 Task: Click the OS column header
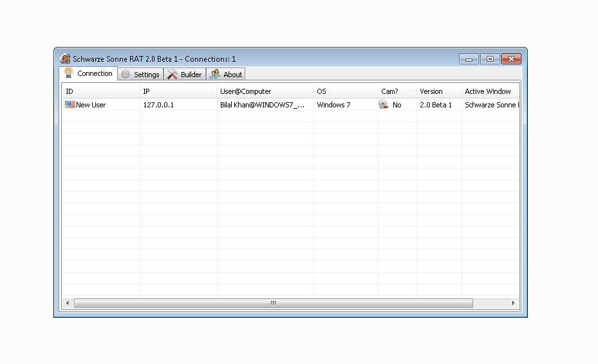pos(346,91)
